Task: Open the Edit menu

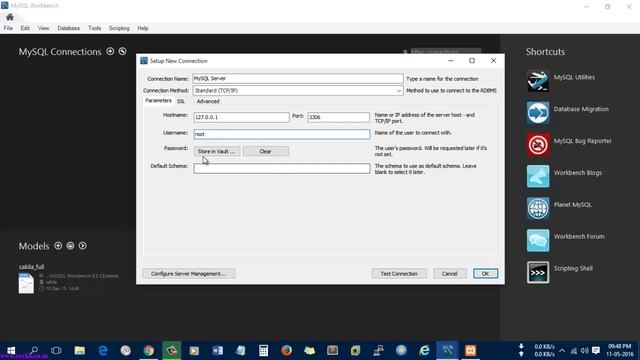Action: click(x=25, y=28)
